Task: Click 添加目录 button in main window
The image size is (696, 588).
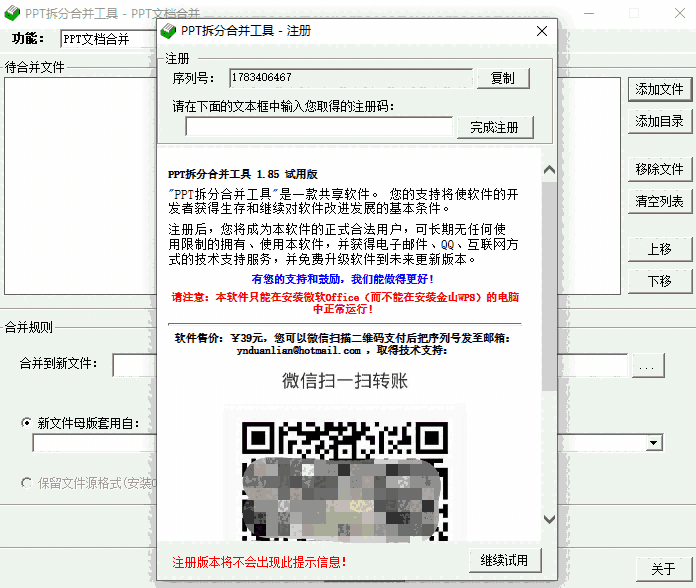Action: tap(660, 121)
